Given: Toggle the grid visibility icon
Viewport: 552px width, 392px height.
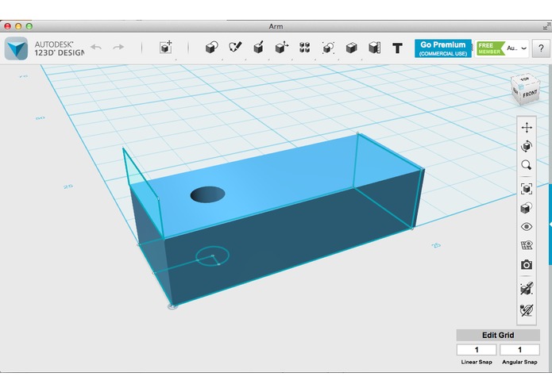Looking at the screenshot, I should click(x=527, y=245).
